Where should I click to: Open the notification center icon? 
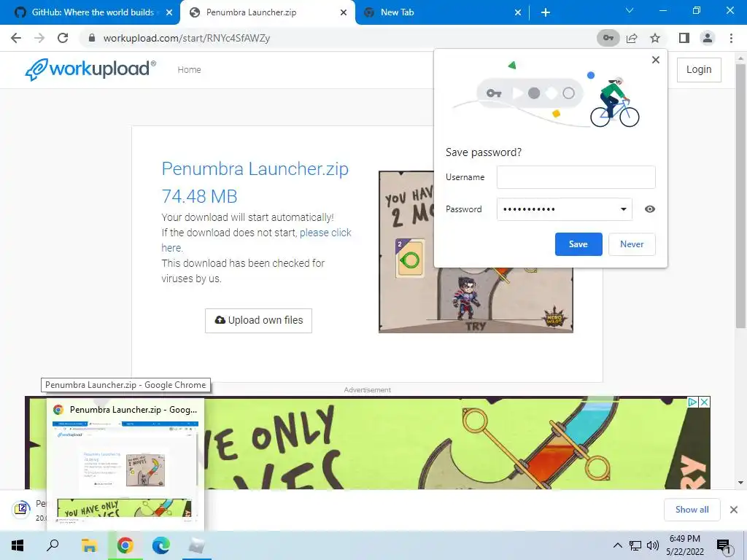(723, 545)
